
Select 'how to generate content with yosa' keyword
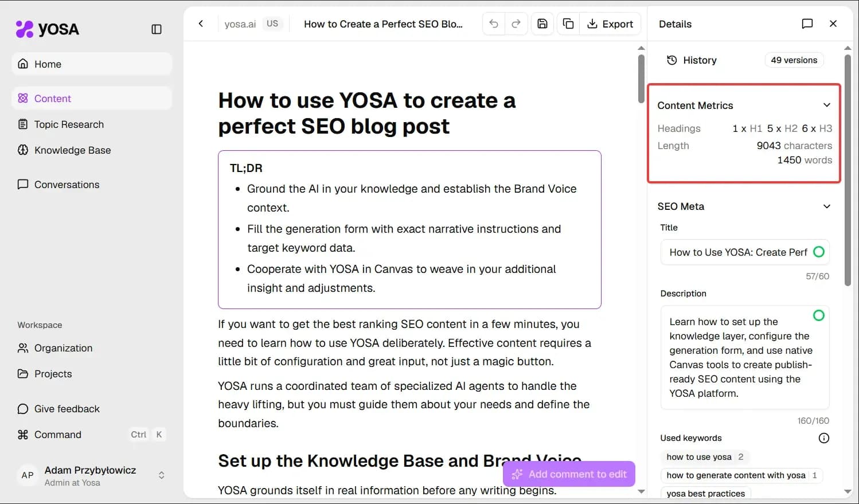click(742, 475)
